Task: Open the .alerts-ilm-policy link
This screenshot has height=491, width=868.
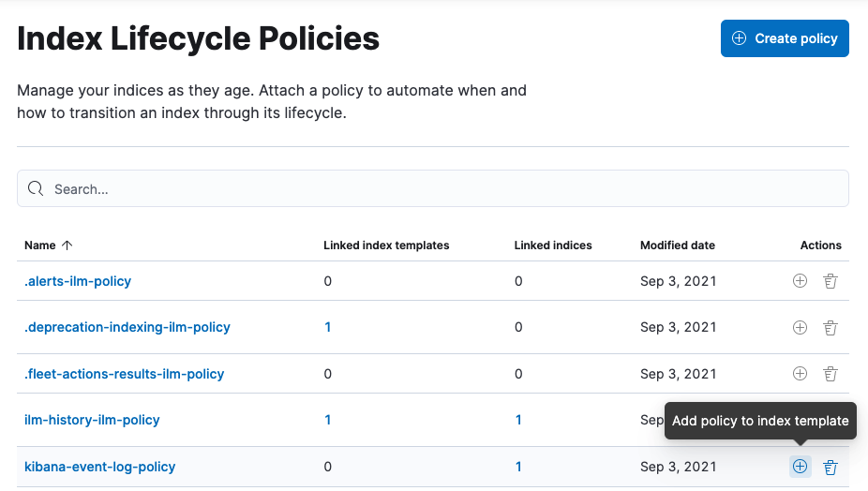Action: coord(78,281)
